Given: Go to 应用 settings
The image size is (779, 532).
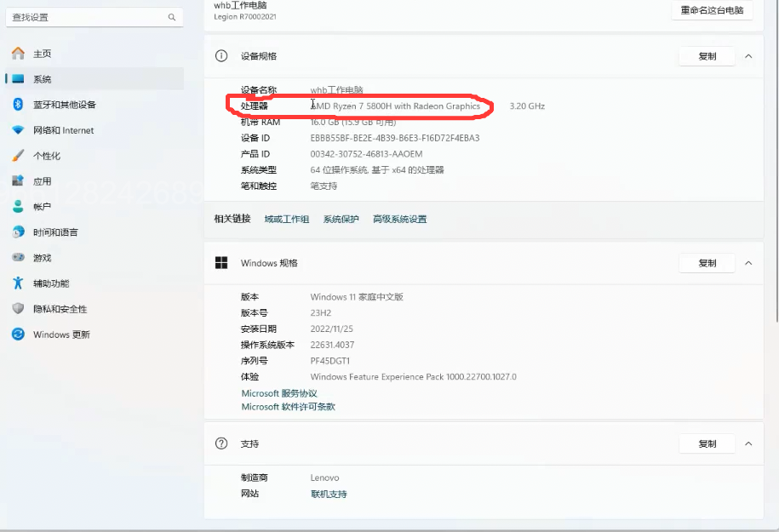Looking at the screenshot, I should [x=95, y=181].
